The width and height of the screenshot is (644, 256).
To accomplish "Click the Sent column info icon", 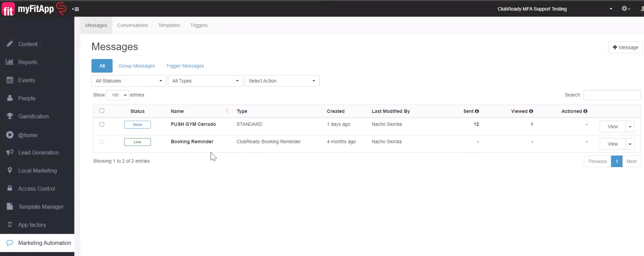I will pyautogui.click(x=477, y=111).
